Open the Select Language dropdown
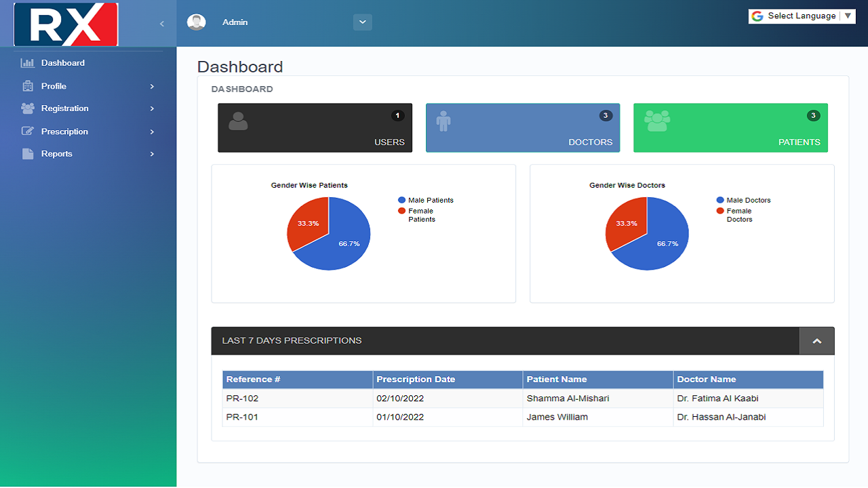Image resolution: width=868 pixels, height=488 pixels. point(802,16)
